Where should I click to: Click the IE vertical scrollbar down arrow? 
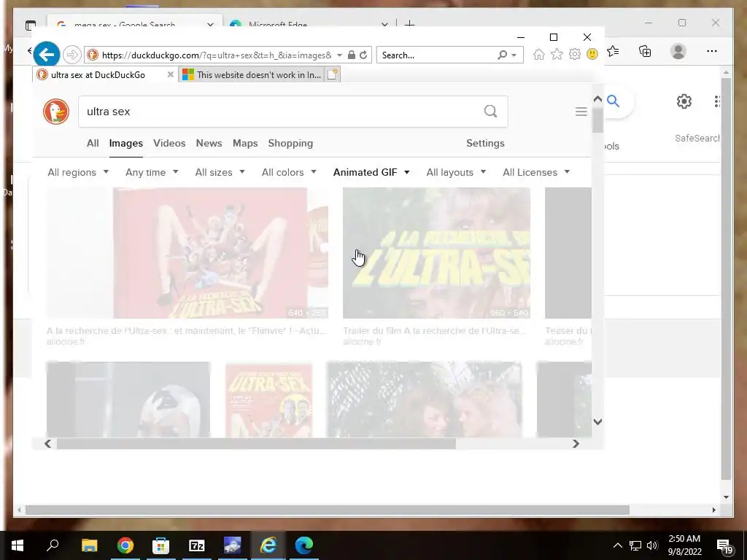tap(597, 421)
